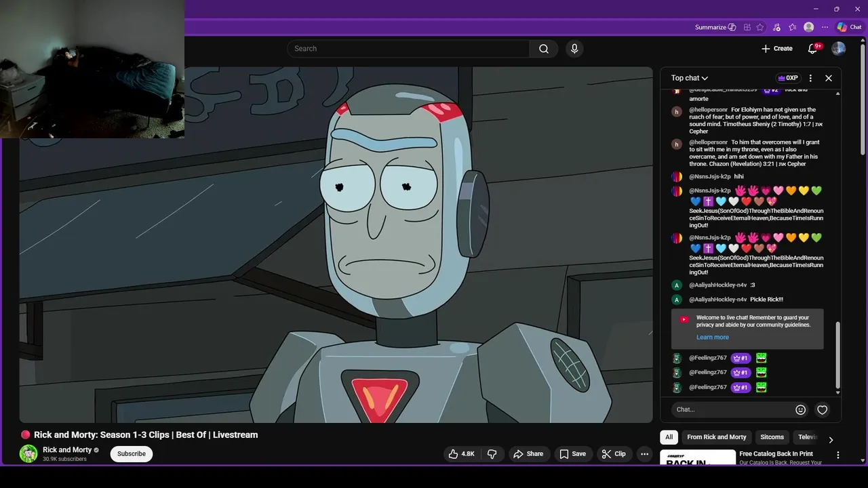Send a heart reaction in chat
The width and height of the screenshot is (868, 488).
click(x=823, y=409)
